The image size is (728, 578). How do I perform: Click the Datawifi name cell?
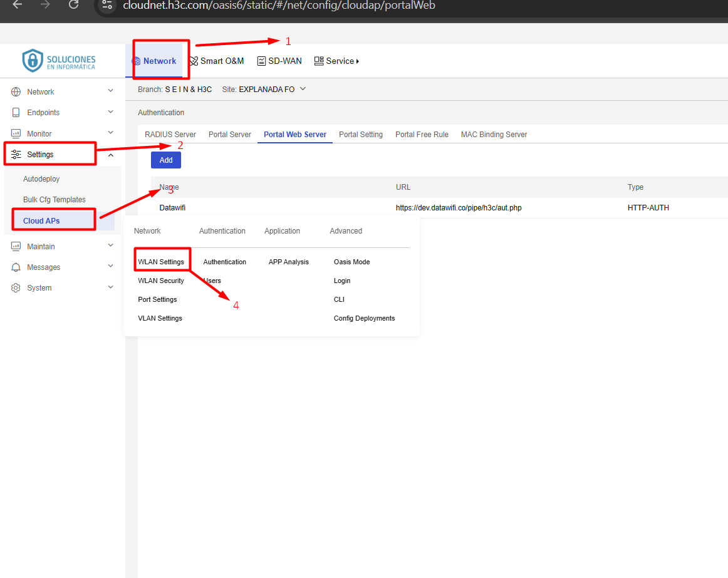tap(172, 208)
